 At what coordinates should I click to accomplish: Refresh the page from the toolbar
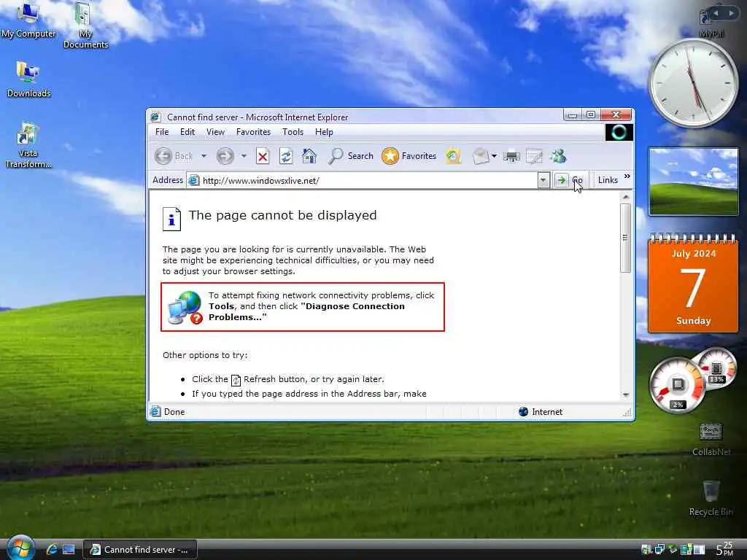pos(286,156)
